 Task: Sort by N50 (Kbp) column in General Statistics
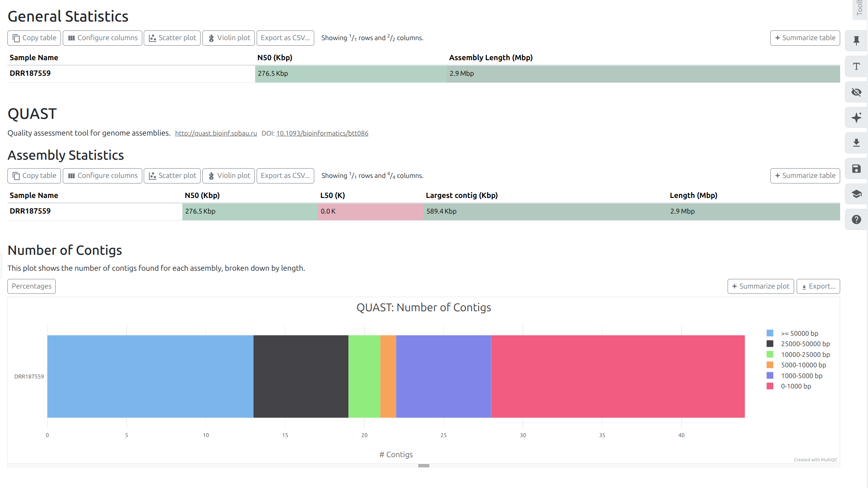(274, 58)
